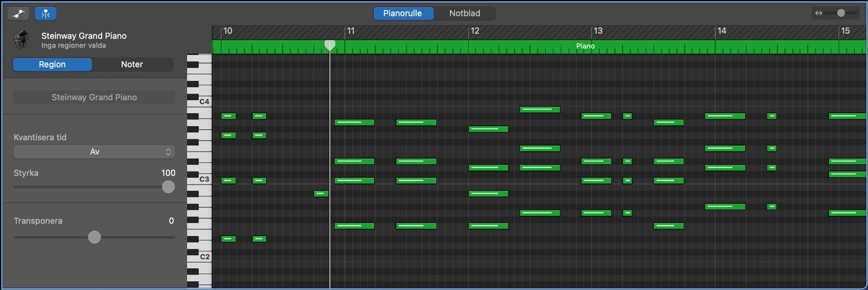Click the horizontal zoom arrows icon
This screenshot has width=868, height=290.
[x=818, y=13]
